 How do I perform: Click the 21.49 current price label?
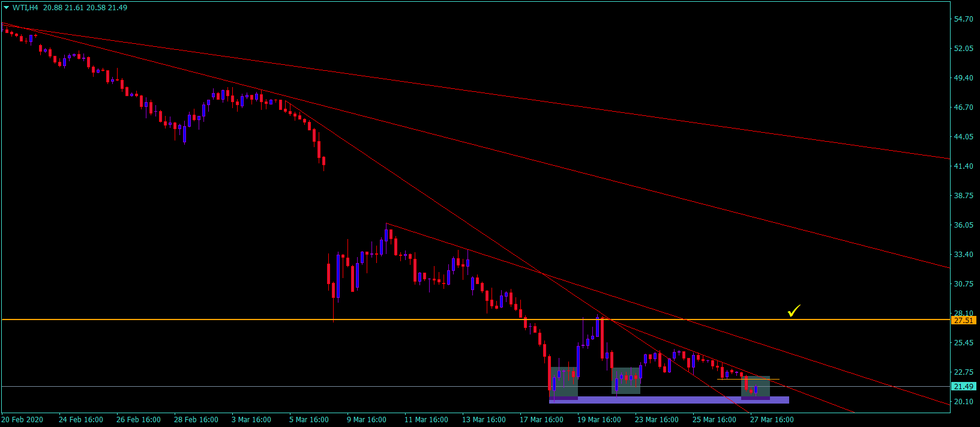[963, 387]
